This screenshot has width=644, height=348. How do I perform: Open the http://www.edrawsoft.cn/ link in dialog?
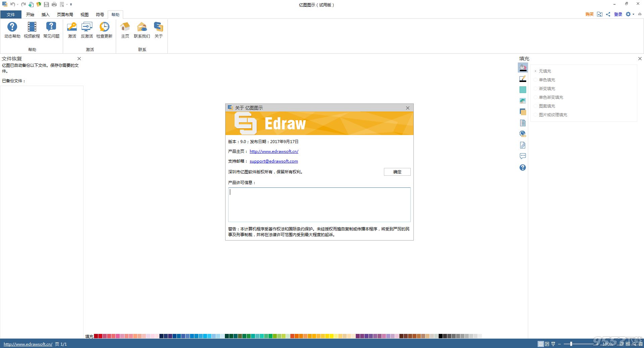[274, 151]
